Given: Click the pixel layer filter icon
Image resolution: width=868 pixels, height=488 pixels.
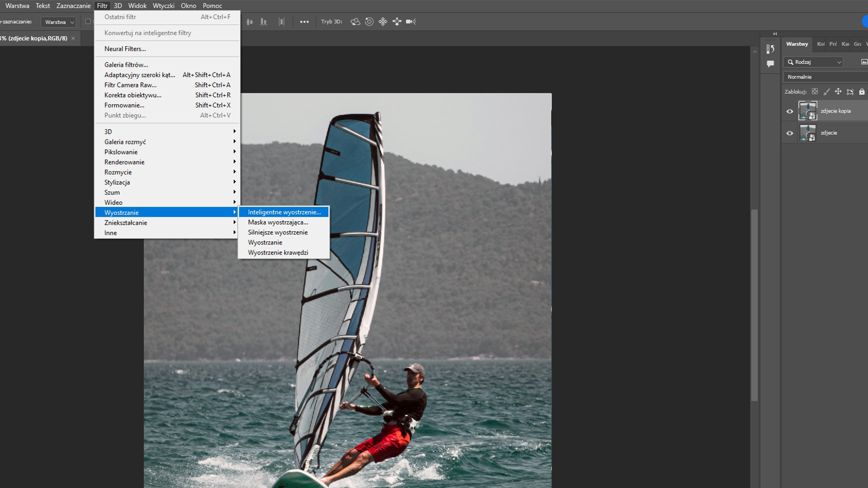Looking at the screenshot, I should click(864, 62).
